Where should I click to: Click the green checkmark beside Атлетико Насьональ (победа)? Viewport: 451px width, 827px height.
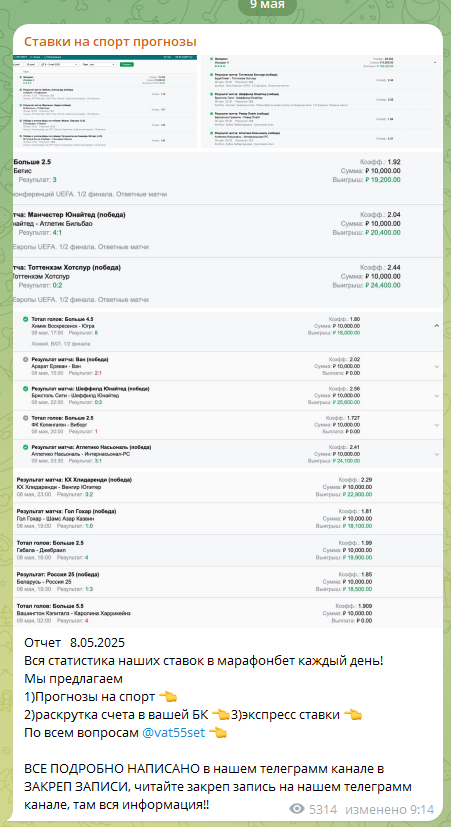pos(25,447)
